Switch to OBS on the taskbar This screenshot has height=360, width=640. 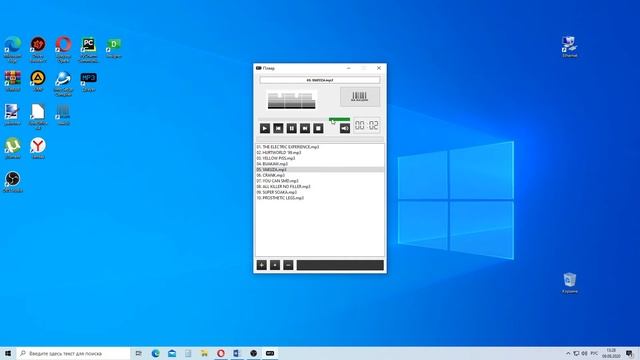[253, 353]
